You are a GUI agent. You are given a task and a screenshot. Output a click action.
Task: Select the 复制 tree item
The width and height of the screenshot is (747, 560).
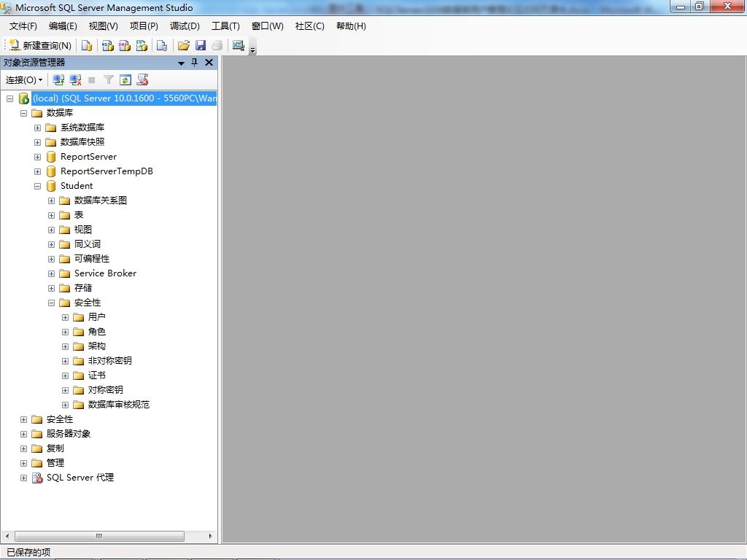tap(55, 448)
